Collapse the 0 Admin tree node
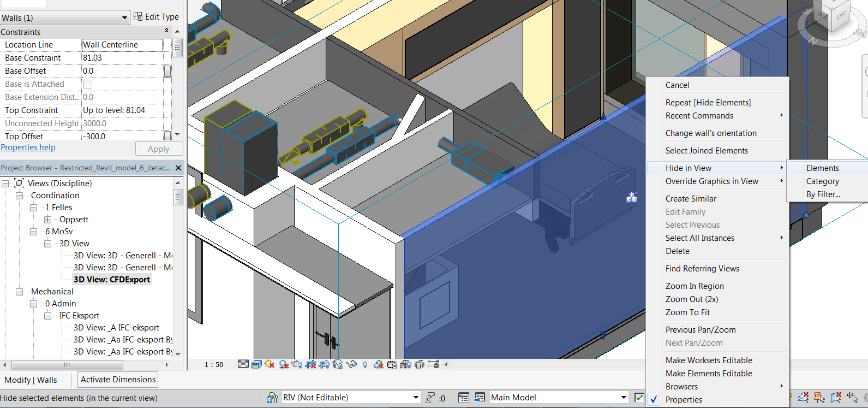Viewport: 868px width, 408px height. coord(34,304)
